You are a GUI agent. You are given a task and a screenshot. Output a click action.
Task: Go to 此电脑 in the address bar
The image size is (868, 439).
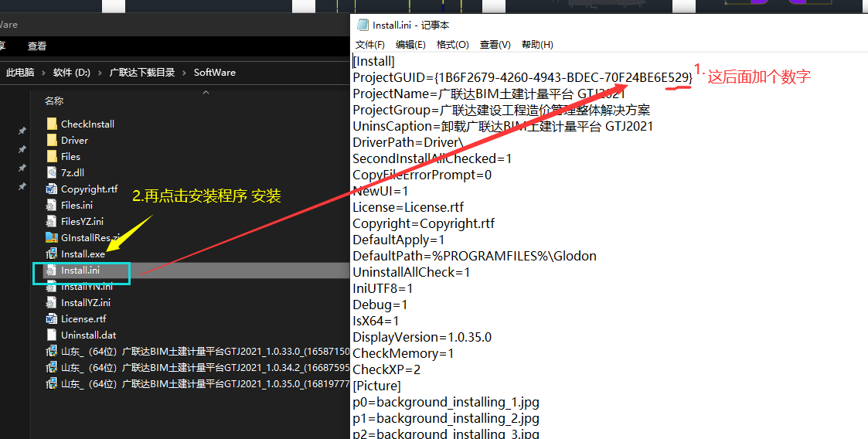coord(20,72)
